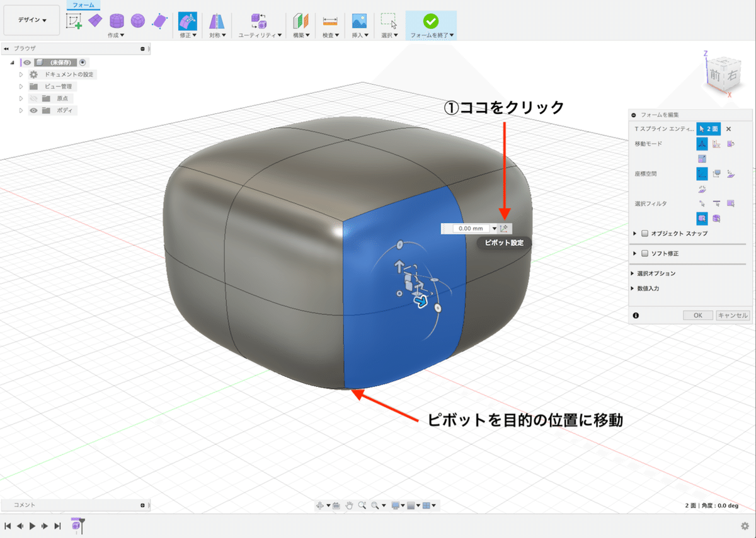Switch to the フォーム tab
The width and height of the screenshot is (756, 538).
(x=83, y=4)
